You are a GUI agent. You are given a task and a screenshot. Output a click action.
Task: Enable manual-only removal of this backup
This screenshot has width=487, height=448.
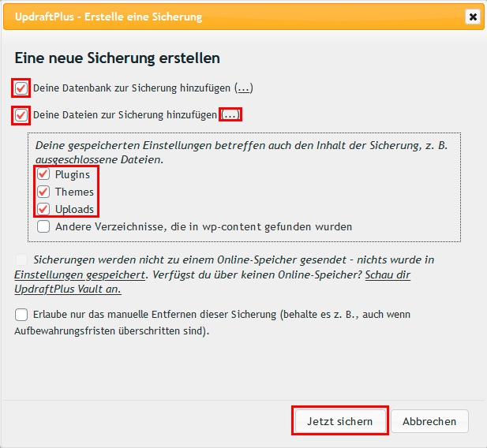[x=21, y=315]
